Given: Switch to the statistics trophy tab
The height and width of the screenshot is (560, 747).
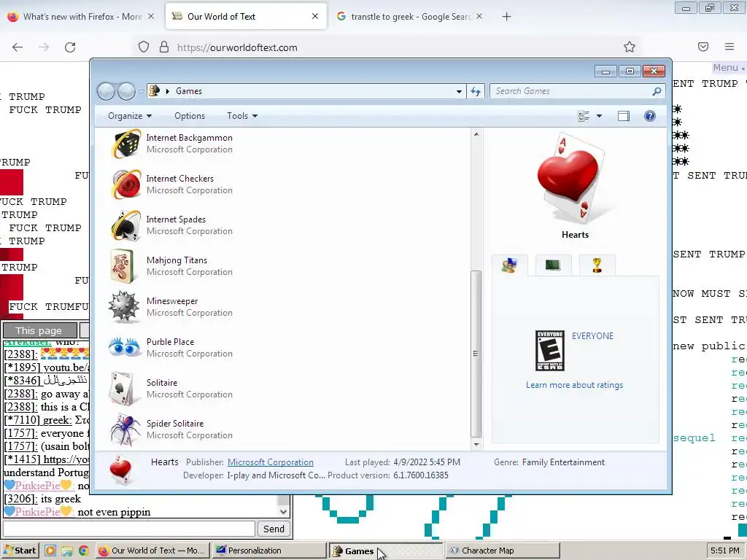Looking at the screenshot, I should tap(597, 265).
